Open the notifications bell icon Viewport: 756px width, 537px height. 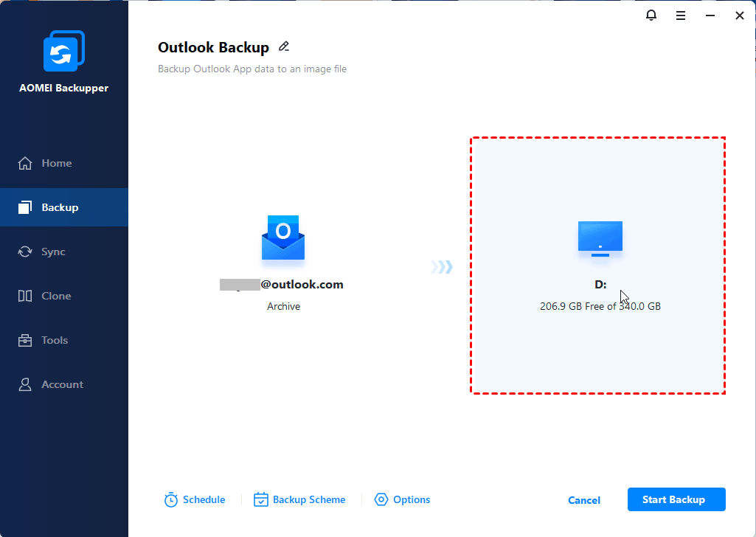pos(651,15)
